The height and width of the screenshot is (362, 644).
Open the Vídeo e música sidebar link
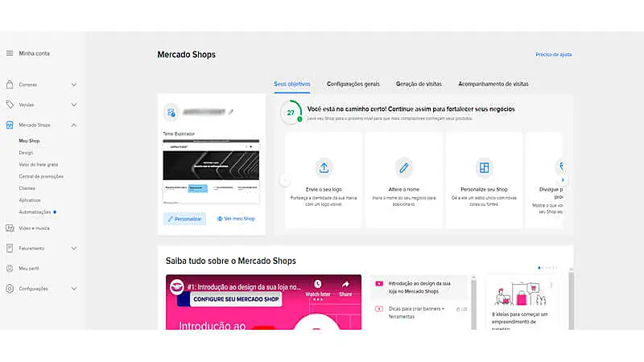(34, 228)
